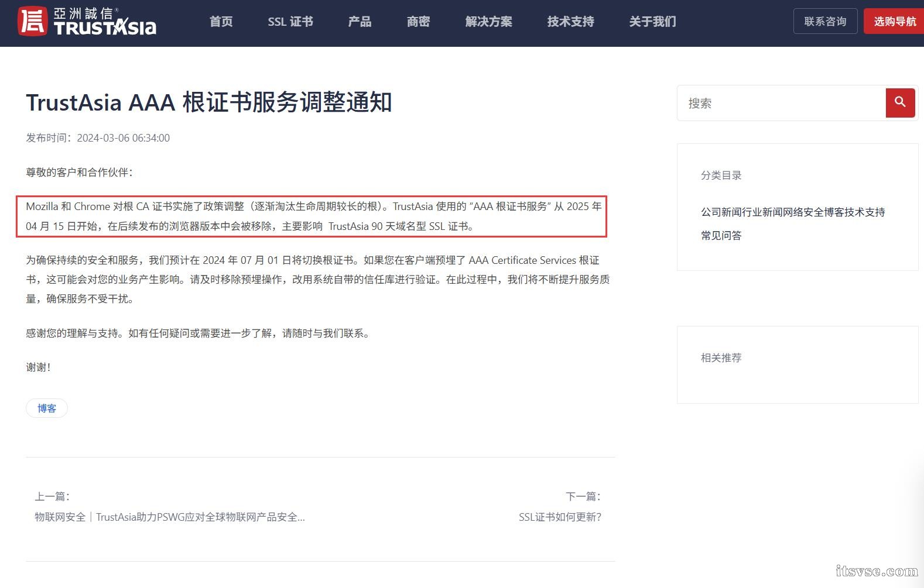This screenshot has height=588, width=924.
Task: Click the paragraph beginning Mozilla 和 Chrome
Action: (314, 216)
